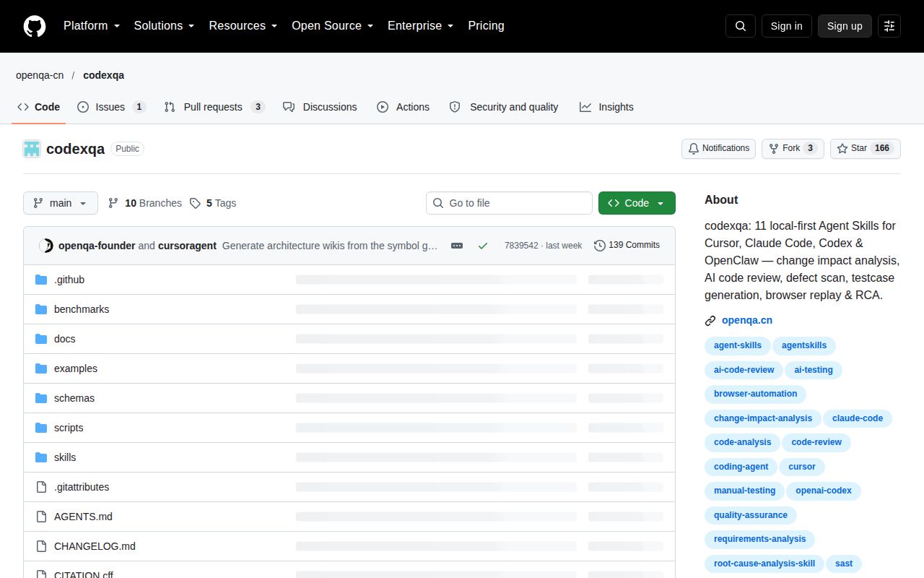Expand the Resources menu
Image resolution: width=924 pixels, height=578 pixels.
pos(243,26)
